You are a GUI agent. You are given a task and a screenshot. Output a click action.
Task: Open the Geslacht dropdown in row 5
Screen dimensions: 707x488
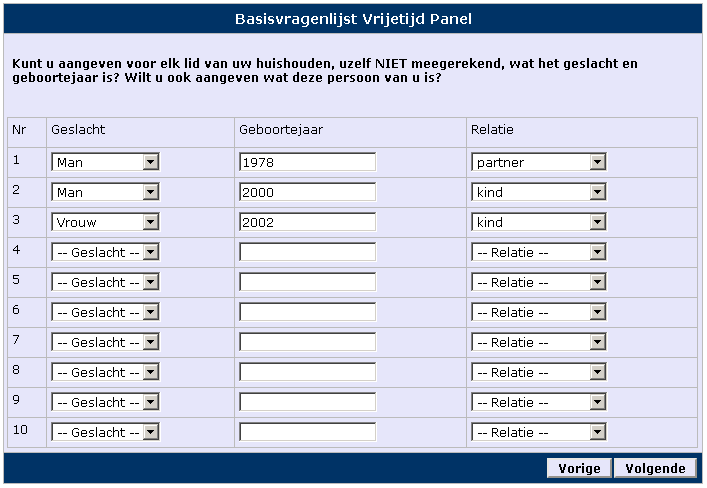105,282
